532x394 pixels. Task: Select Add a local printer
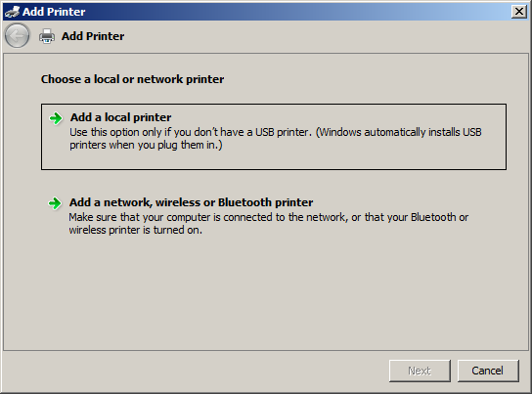click(120, 117)
